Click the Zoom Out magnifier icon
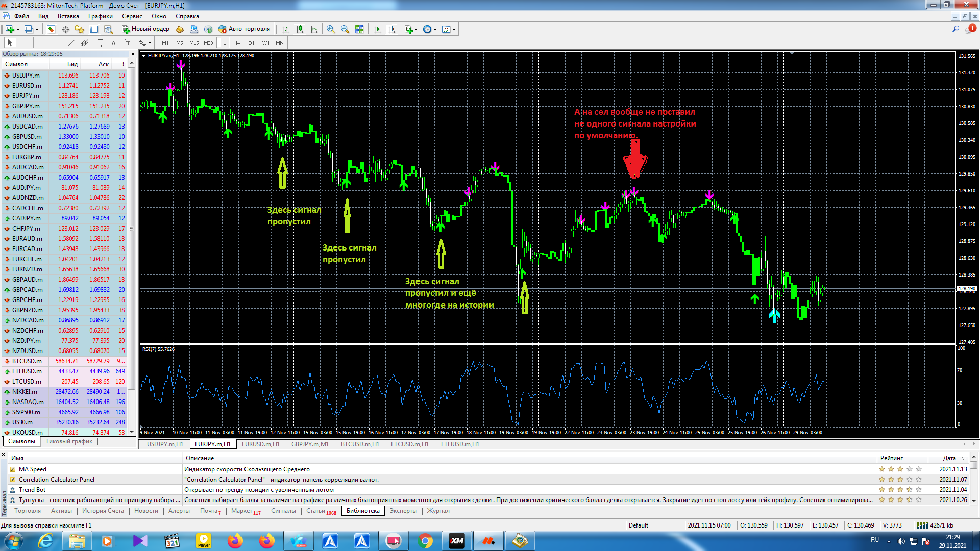The image size is (980, 551). 345,29
